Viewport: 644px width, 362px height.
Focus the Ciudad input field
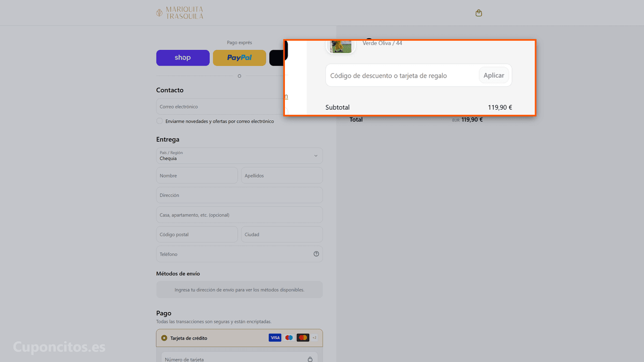pos(282,234)
